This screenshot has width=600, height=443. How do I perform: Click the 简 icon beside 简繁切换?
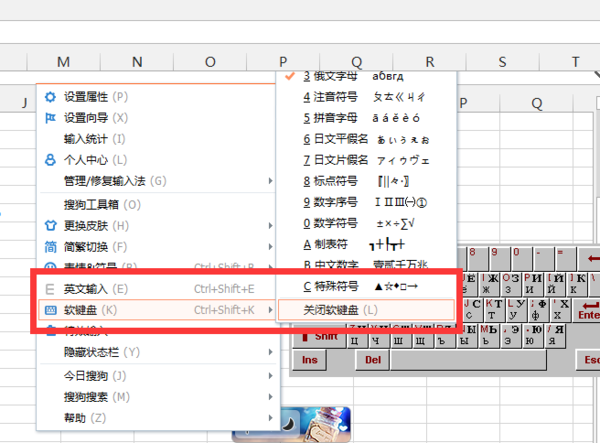click(50, 247)
